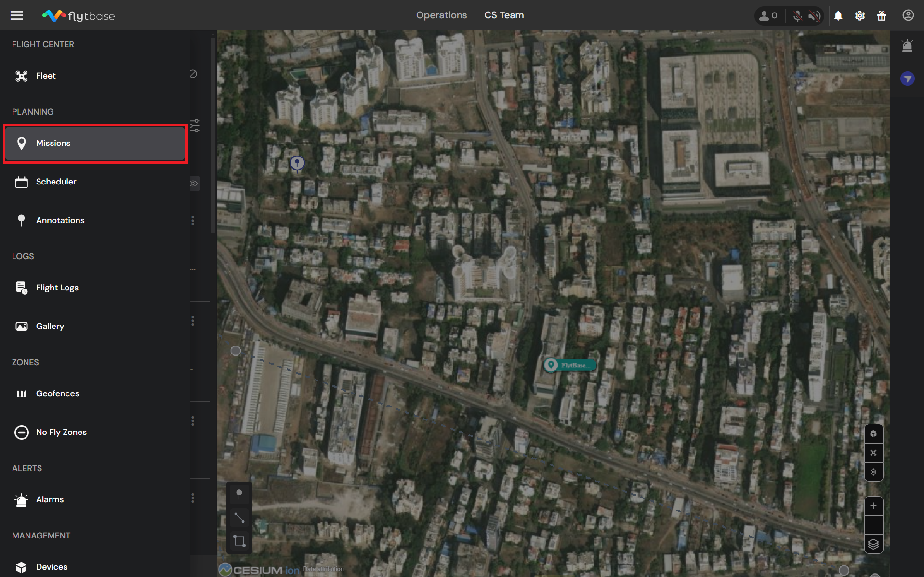
Task: Select the polygon area drawing tool
Action: [239, 540]
